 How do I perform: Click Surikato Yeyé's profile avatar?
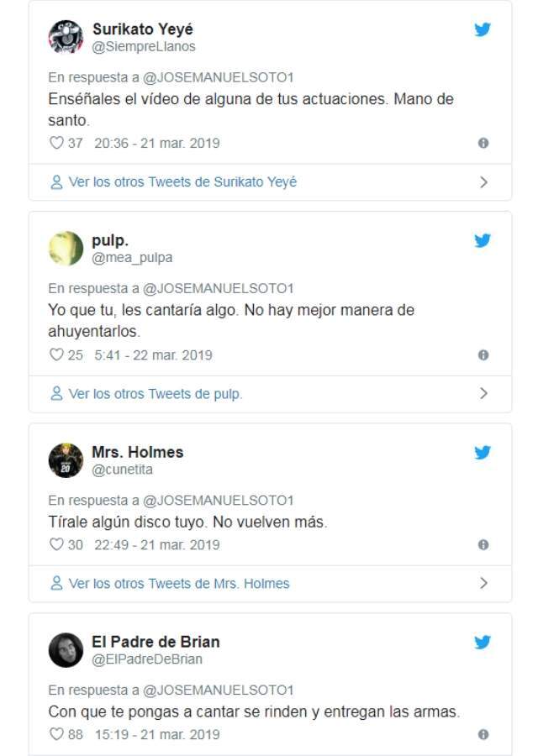click(66, 37)
